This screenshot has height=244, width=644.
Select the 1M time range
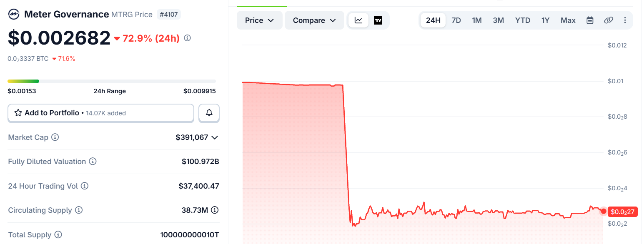click(x=477, y=20)
